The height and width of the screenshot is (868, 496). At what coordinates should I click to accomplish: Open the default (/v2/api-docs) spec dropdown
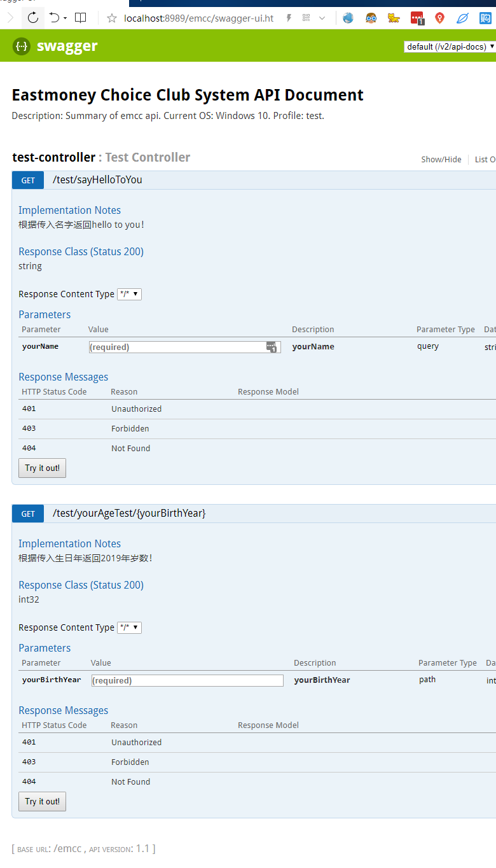point(450,46)
